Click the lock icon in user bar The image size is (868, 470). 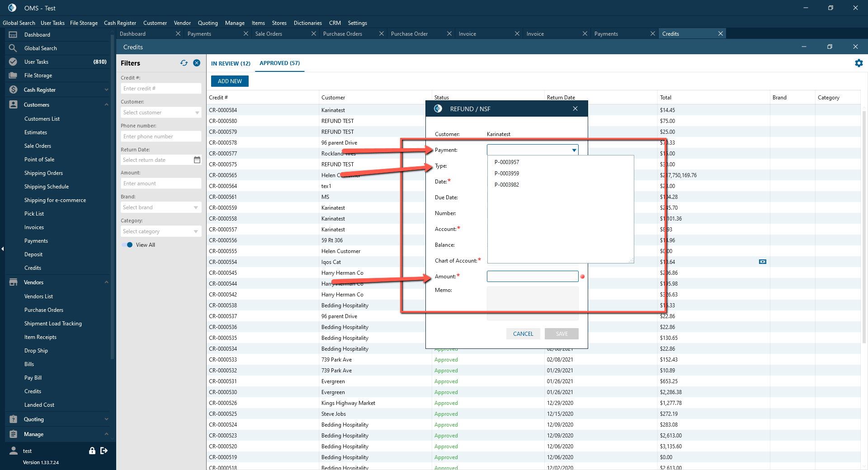[x=92, y=451]
